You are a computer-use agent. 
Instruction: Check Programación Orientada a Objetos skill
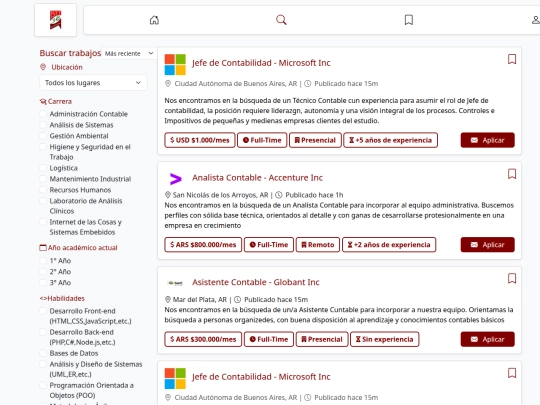point(43,385)
